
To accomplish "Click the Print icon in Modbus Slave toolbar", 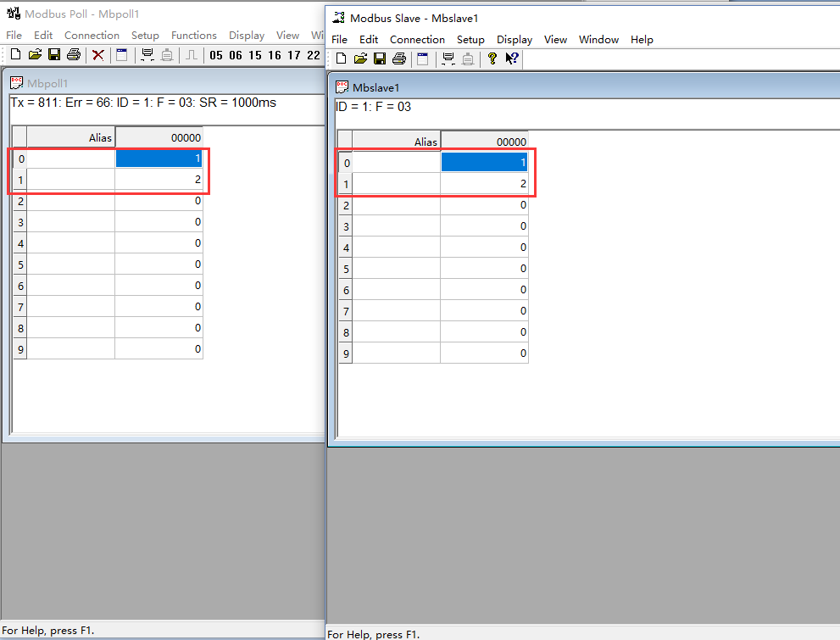I will tap(398, 58).
